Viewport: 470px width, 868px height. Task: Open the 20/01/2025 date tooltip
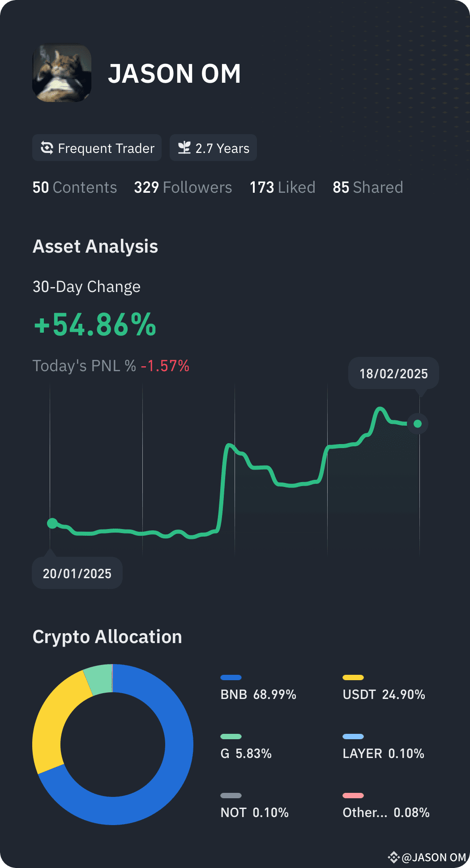[77, 573]
